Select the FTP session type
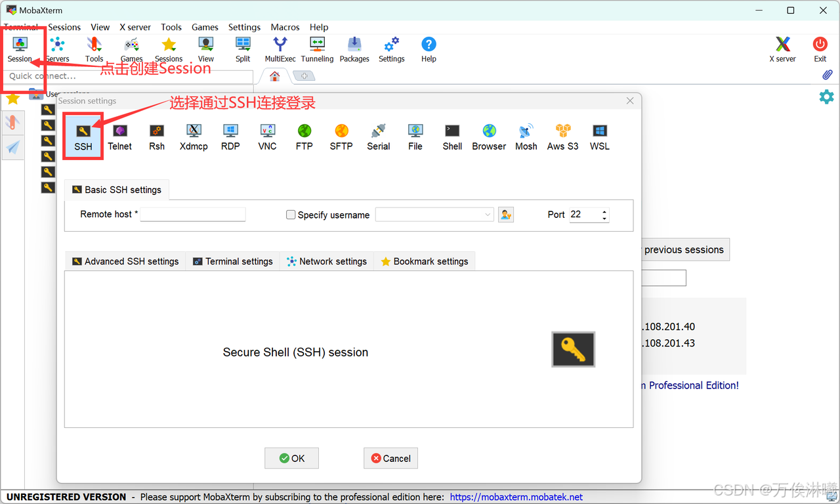Viewport: 840px width, 504px height. pos(304,136)
